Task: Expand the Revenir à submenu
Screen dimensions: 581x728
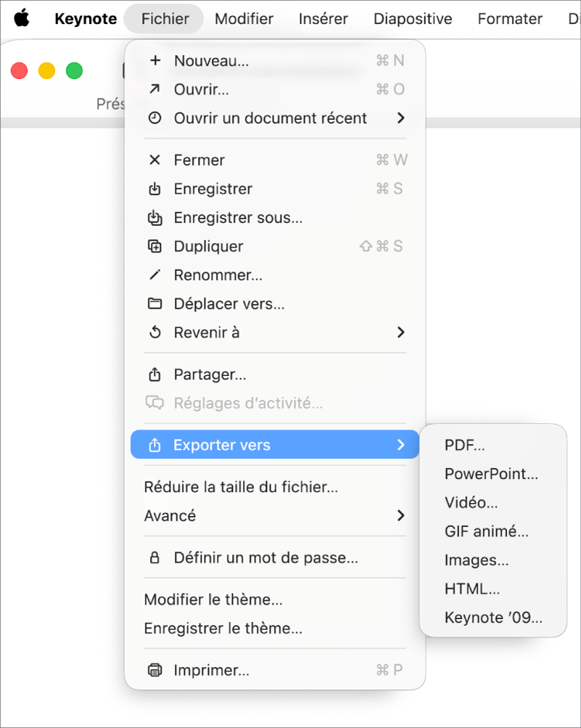Action: 401,332
